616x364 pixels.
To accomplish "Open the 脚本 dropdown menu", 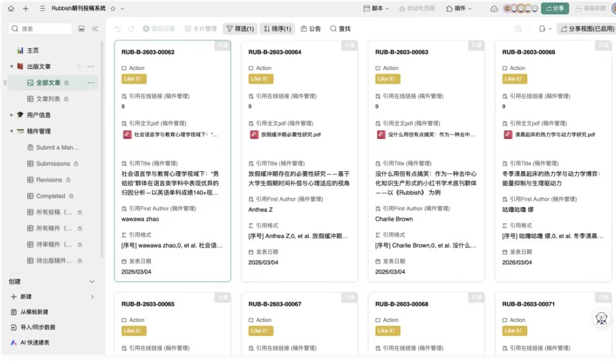I will [376, 8].
